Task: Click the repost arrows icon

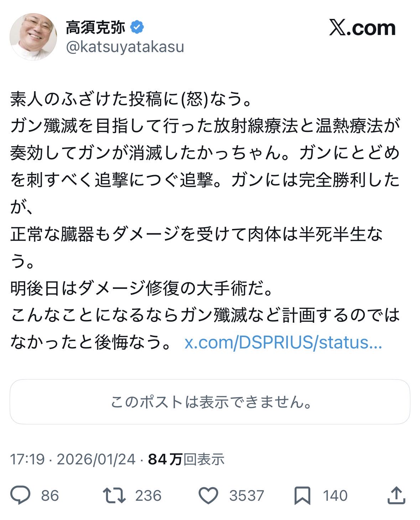Action: tap(114, 495)
